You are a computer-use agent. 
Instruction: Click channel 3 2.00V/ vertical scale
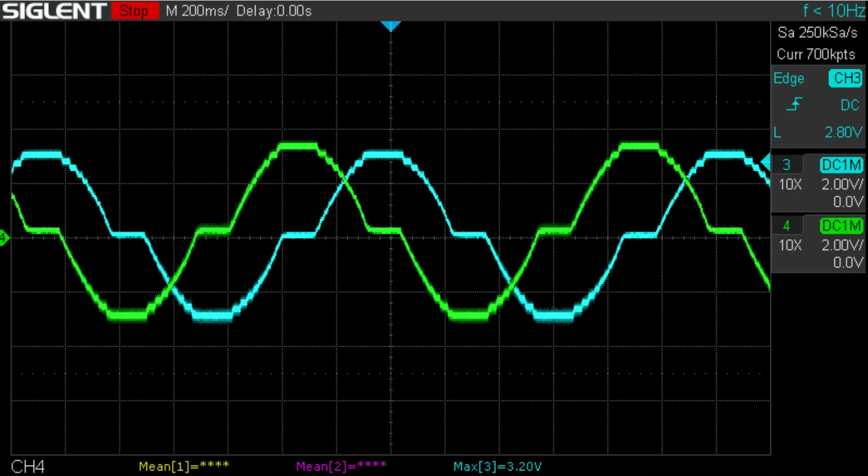click(x=844, y=184)
